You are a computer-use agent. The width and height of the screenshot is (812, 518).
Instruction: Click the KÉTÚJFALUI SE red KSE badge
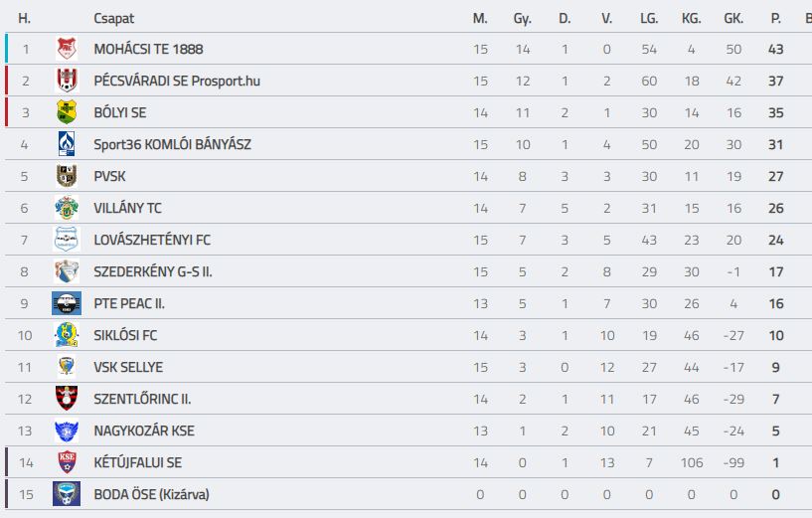[67, 462]
